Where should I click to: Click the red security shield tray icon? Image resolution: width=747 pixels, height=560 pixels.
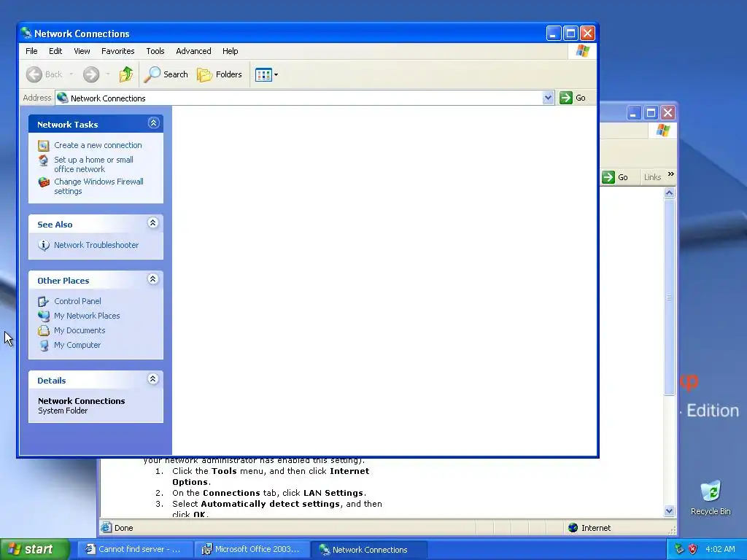click(x=693, y=549)
